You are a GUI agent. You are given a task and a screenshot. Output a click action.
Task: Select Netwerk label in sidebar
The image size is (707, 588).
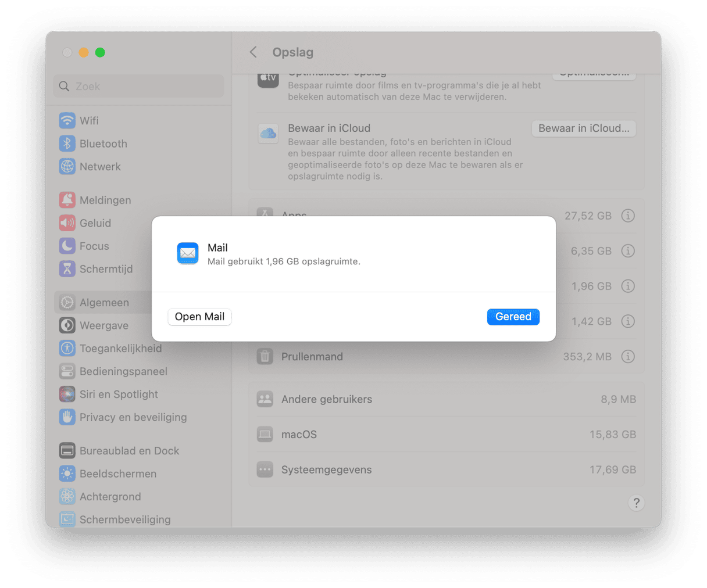pos(100,167)
